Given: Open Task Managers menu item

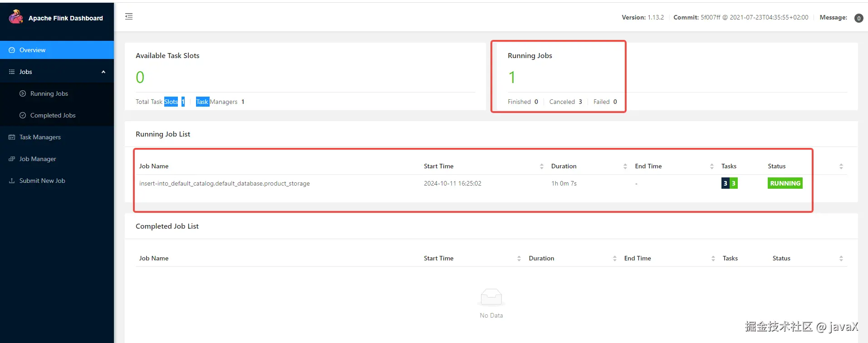Looking at the screenshot, I should [x=40, y=137].
